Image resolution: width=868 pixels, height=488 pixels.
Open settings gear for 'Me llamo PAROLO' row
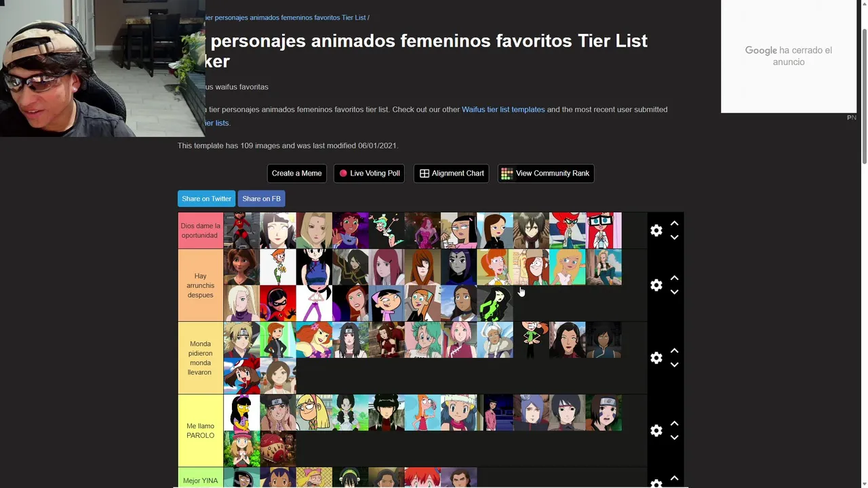[x=656, y=430]
